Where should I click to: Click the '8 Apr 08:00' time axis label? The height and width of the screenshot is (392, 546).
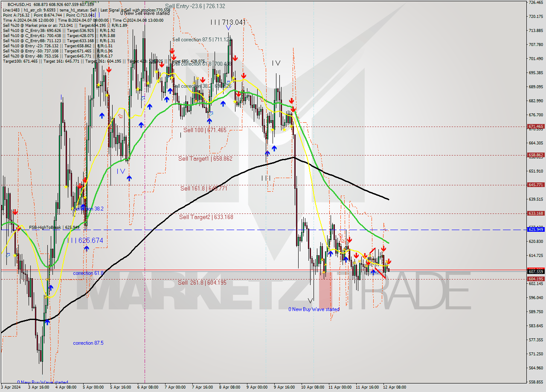(x=229, y=388)
